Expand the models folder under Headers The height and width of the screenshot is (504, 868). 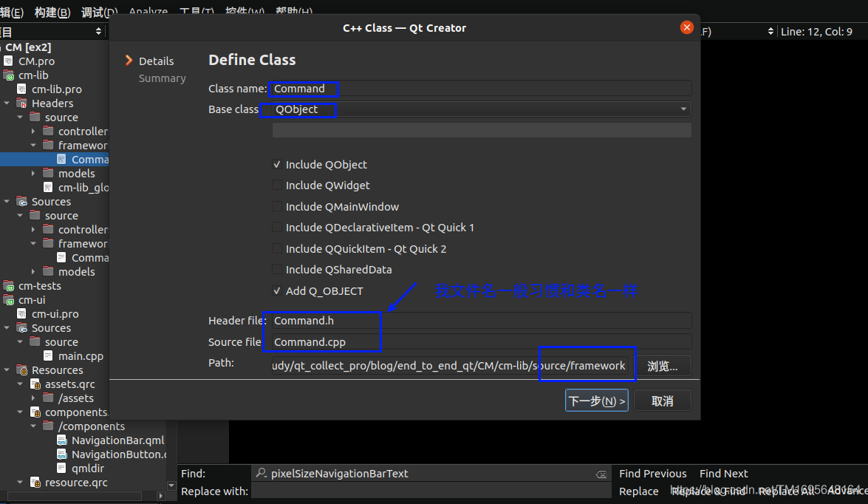click(33, 174)
